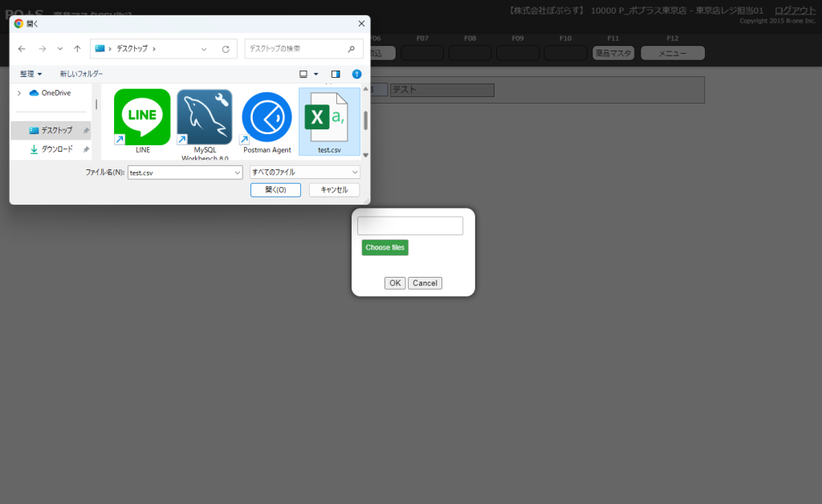Select the test.csv file icon

[x=329, y=117]
